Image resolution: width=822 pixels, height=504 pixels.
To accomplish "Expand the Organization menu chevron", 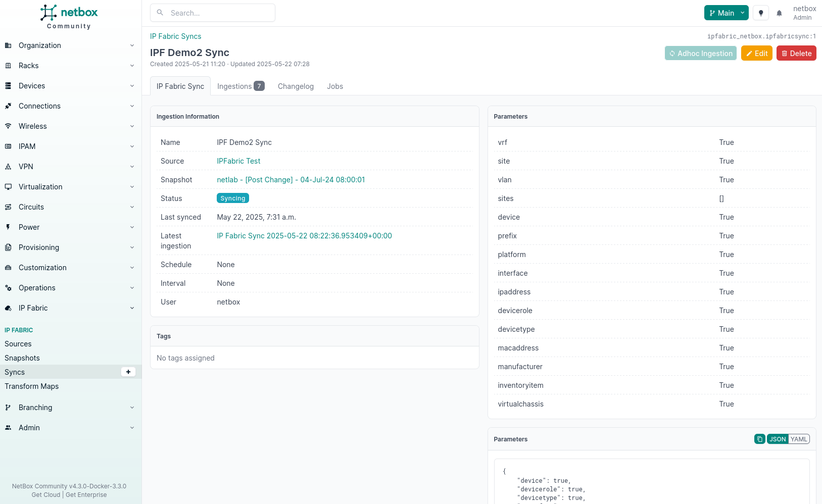I will (132, 45).
